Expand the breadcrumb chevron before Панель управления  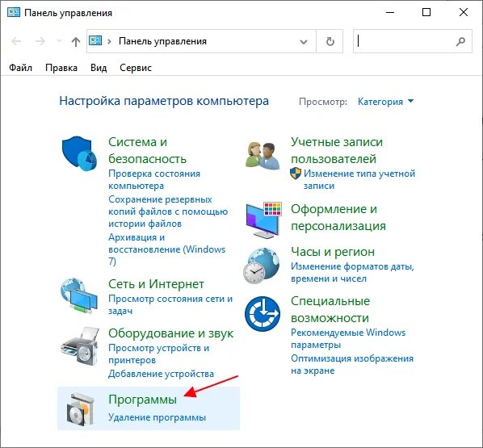coord(109,41)
